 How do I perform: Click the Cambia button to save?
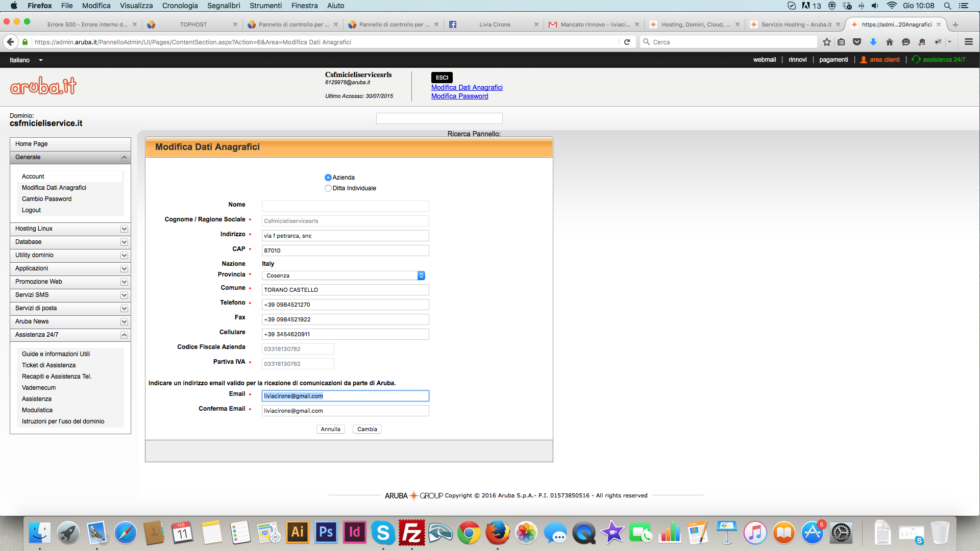367,429
